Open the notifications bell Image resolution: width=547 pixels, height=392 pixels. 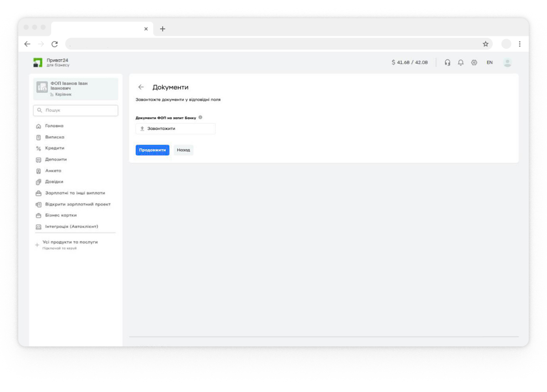(x=461, y=62)
